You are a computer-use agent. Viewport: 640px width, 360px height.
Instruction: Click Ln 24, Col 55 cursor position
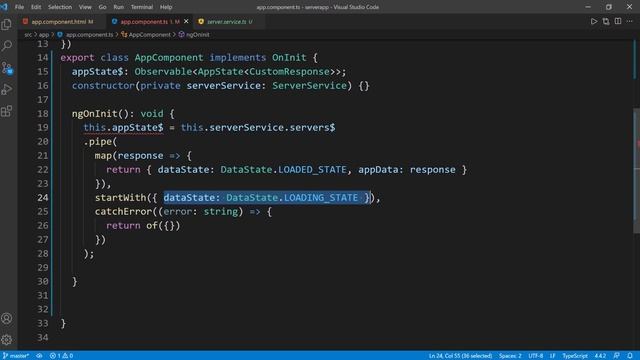460,356
